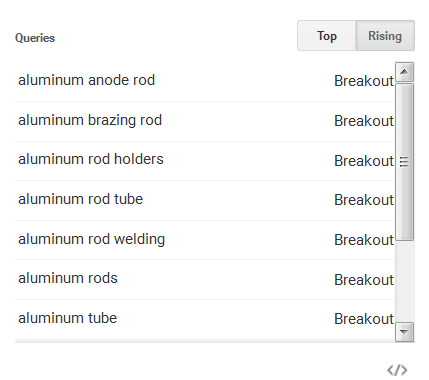Click Breakout next to aluminum tube
429x380 pixels.
pos(364,319)
